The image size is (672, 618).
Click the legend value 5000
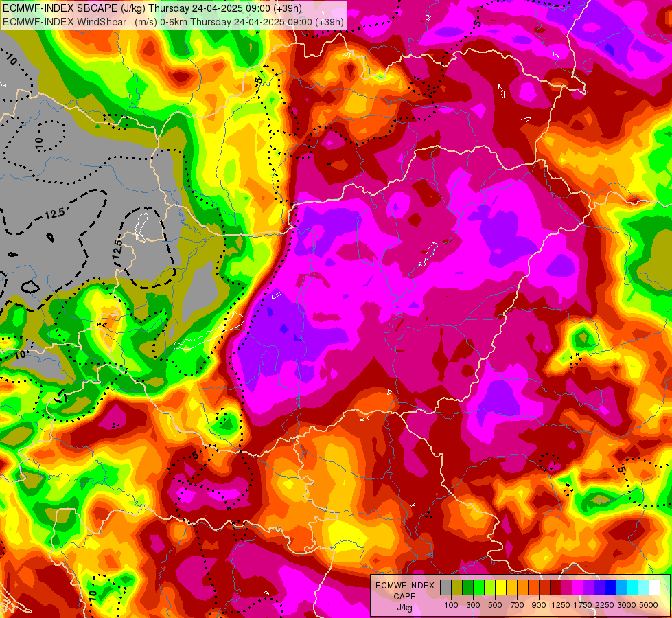coord(649,605)
